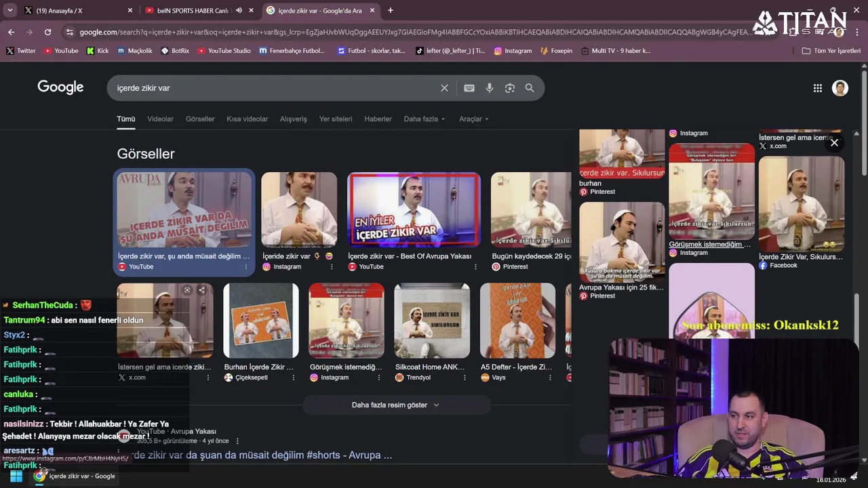Select the Kısa videolar search tab
Image resolution: width=868 pixels, height=488 pixels.
(x=247, y=119)
